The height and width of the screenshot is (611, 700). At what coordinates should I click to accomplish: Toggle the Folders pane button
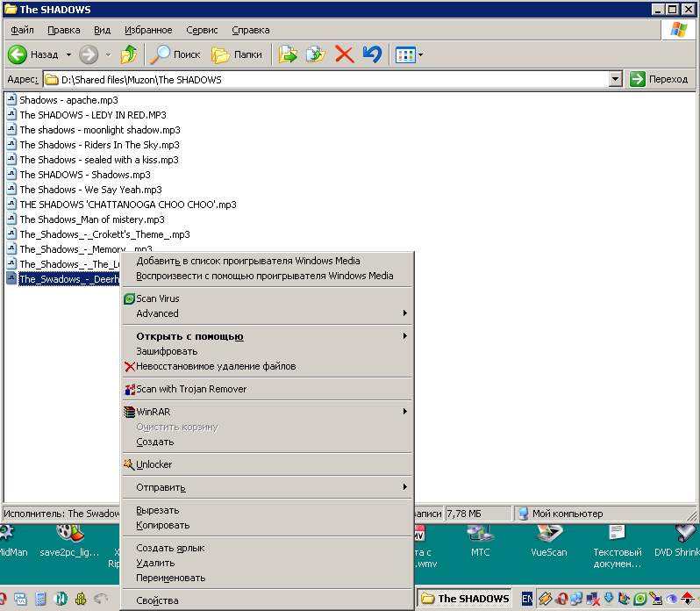(237, 54)
